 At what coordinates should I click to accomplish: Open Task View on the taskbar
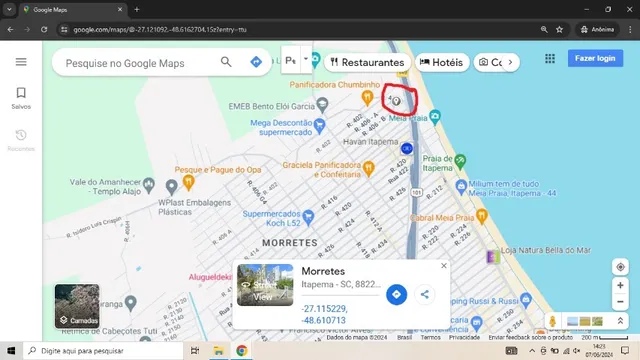coord(195,351)
